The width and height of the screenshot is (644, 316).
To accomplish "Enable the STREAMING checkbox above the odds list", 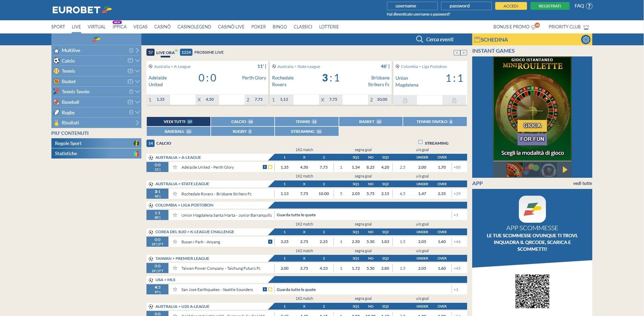I will (420, 143).
